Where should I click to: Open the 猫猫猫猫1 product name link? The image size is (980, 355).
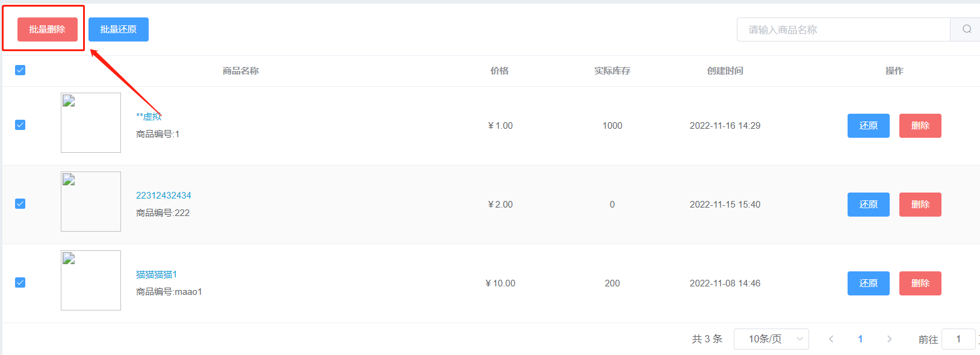(x=157, y=274)
